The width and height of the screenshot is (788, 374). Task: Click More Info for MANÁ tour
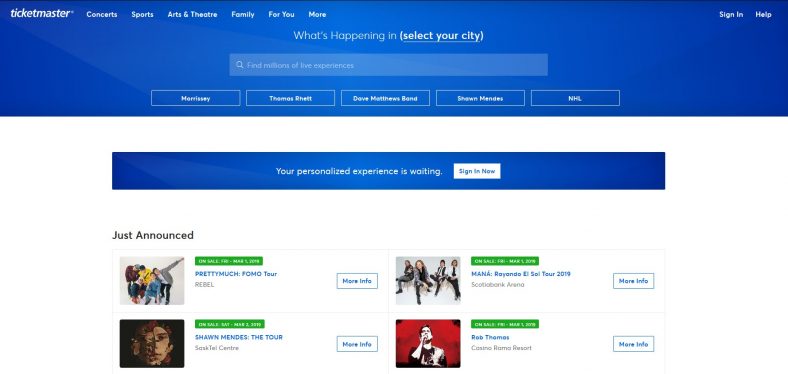tap(633, 281)
